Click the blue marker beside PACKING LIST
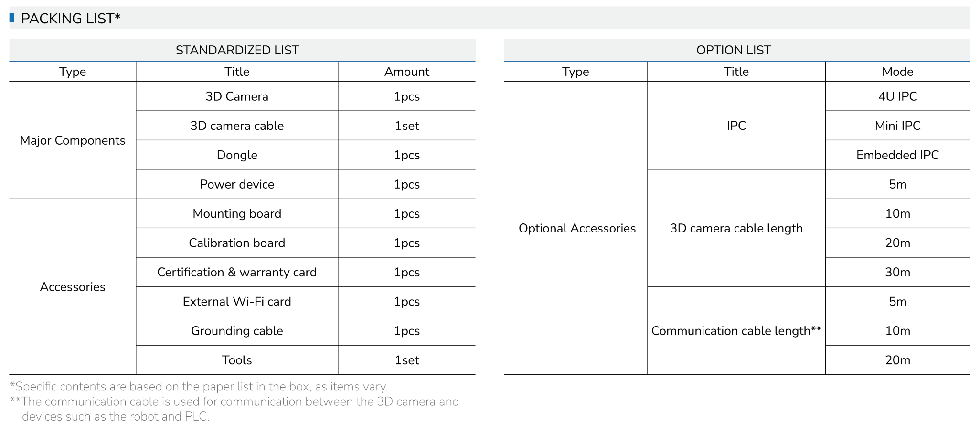The height and width of the screenshot is (443, 980). pos(12,18)
